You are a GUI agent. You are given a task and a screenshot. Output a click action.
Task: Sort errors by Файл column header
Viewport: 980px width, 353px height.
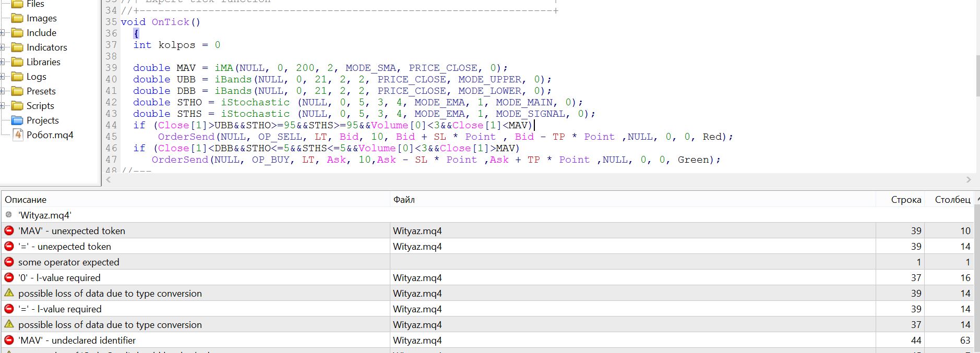[632, 200]
